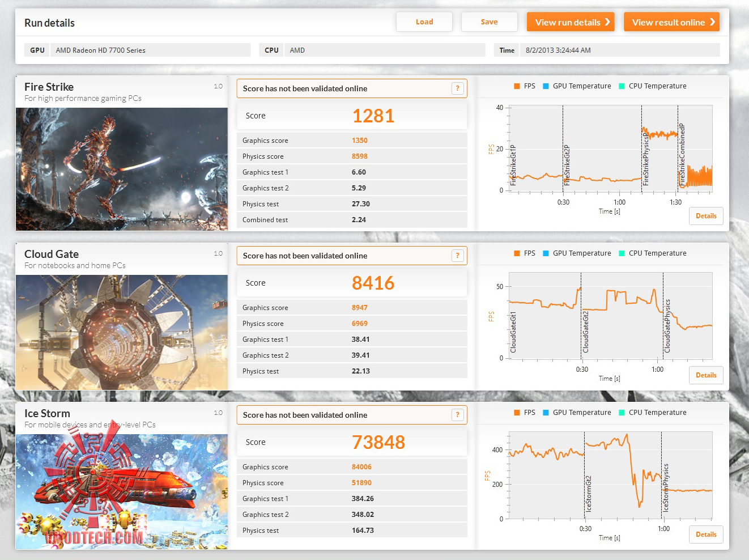This screenshot has height=560, width=749.
Task: Click Cloud Gate validation help question mark
Action: click(x=458, y=256)
